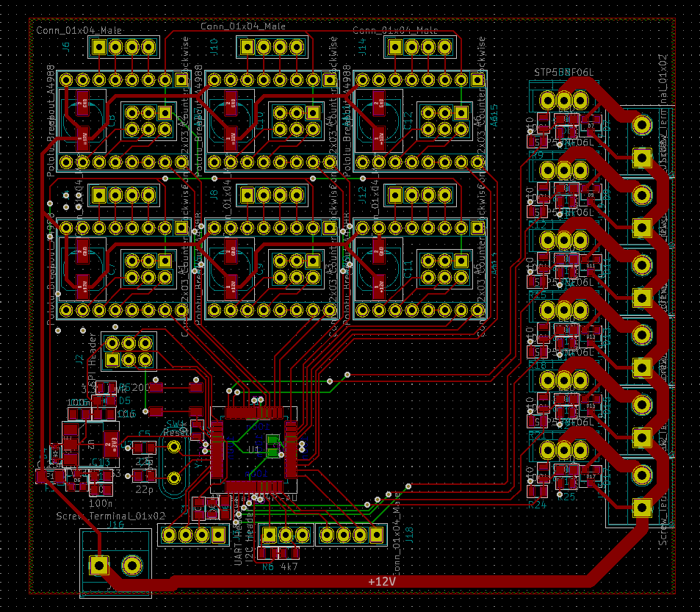
Task: Click the +3V3 pad on regulator U2
Action: 111,444
